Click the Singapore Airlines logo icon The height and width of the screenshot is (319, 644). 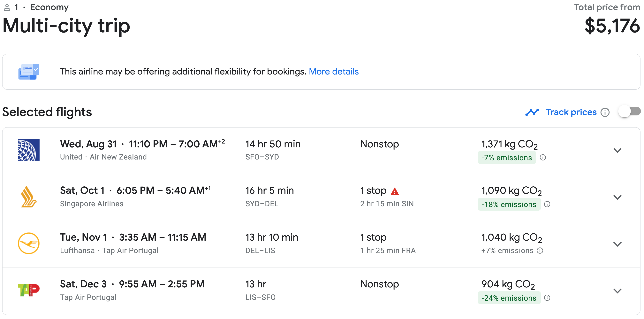pos(28,197)
